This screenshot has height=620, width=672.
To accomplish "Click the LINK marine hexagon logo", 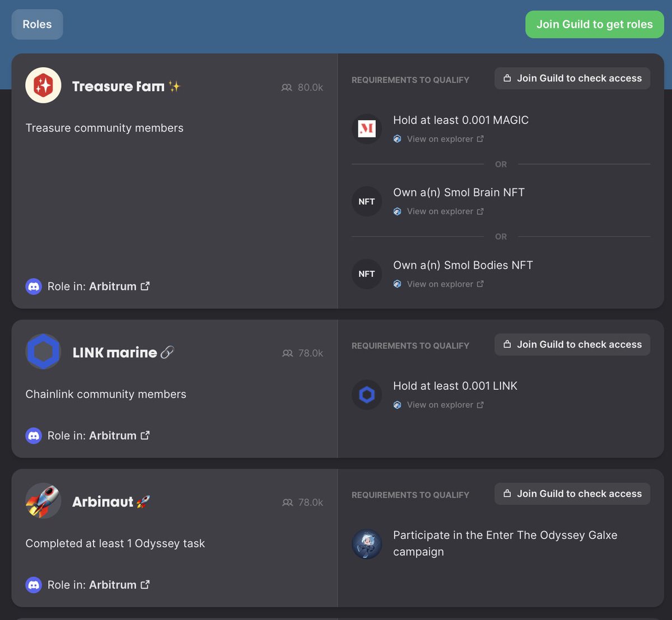I will click(x=43, y=352).
